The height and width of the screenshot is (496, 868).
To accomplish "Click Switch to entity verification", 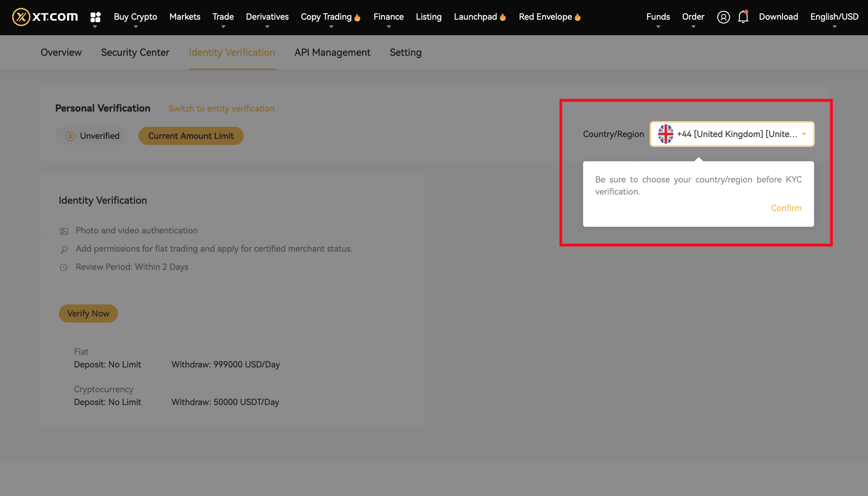I will (x=221, y=108).
